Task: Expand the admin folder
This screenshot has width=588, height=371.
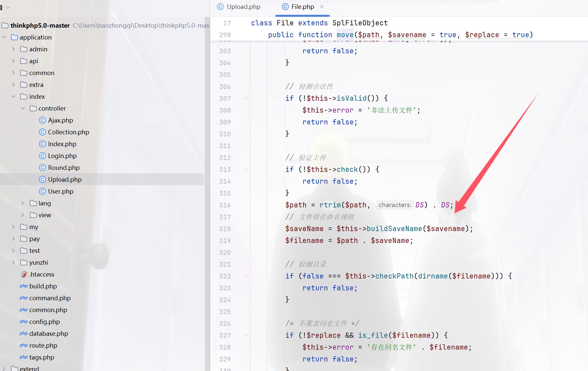Action: (13, 49)
